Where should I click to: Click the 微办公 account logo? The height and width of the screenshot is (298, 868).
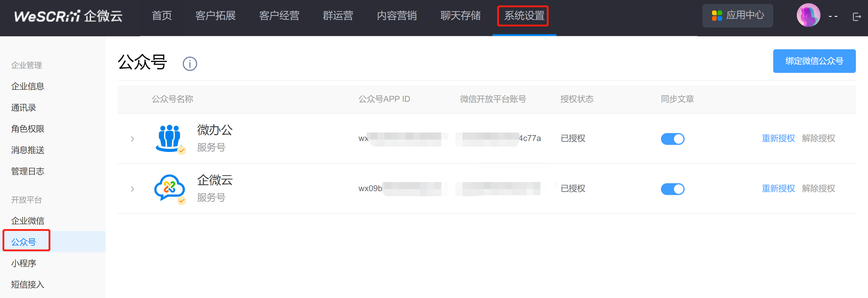tap(170, 138)
